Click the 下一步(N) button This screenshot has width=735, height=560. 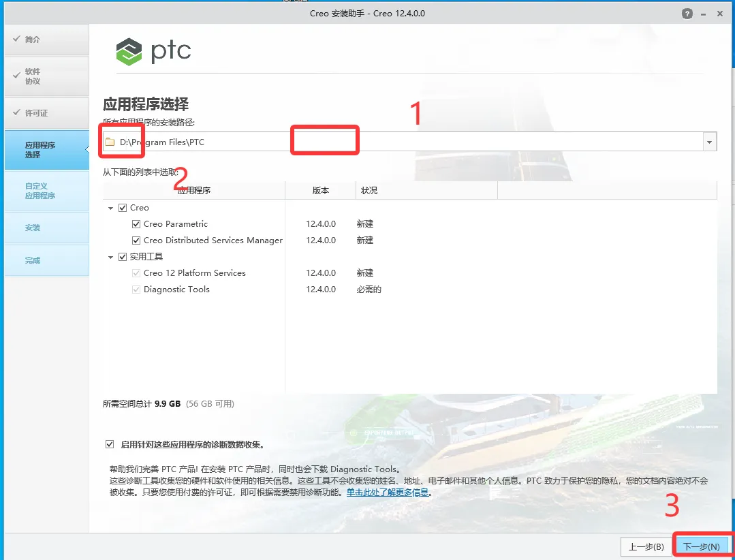[701, 546]
